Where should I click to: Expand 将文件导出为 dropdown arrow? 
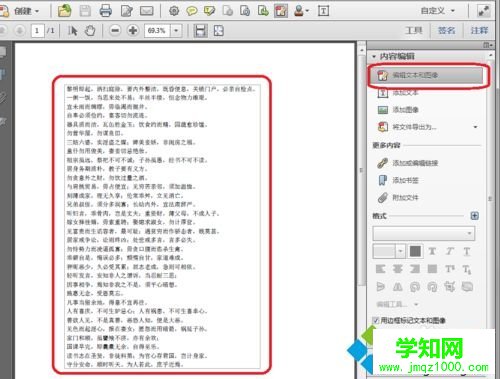pos(475,127)
